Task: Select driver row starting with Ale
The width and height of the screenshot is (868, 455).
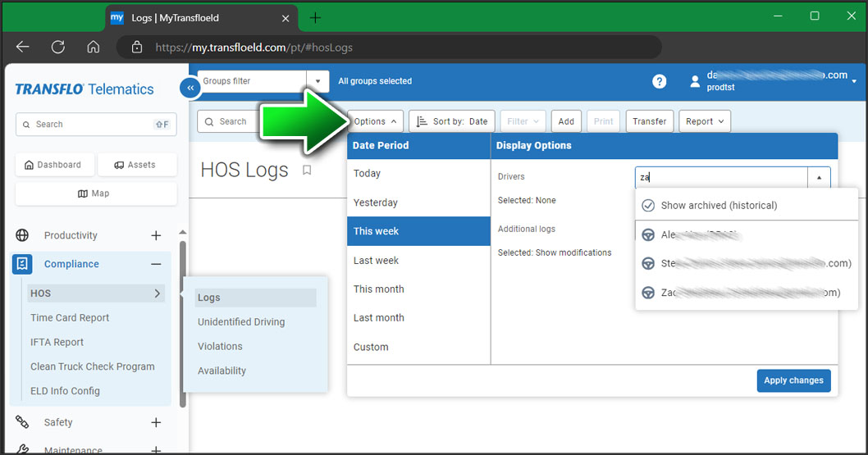Action: click(x=747, y=235)
